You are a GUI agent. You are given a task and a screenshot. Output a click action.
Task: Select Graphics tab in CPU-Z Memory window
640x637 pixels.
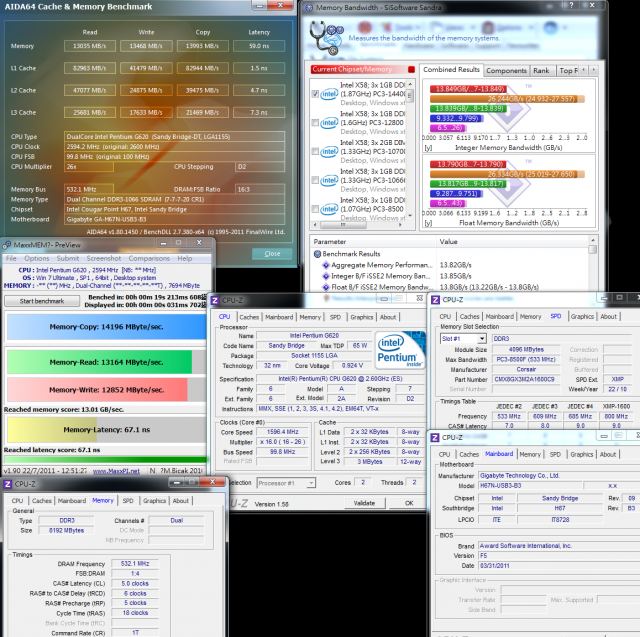coord(154,501)
